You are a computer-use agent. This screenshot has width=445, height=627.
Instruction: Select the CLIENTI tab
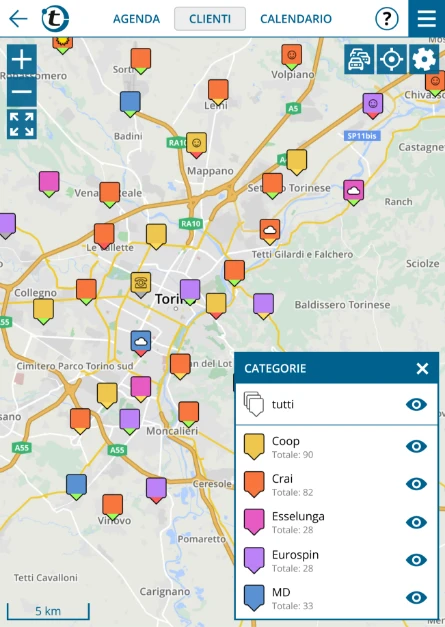210,19
